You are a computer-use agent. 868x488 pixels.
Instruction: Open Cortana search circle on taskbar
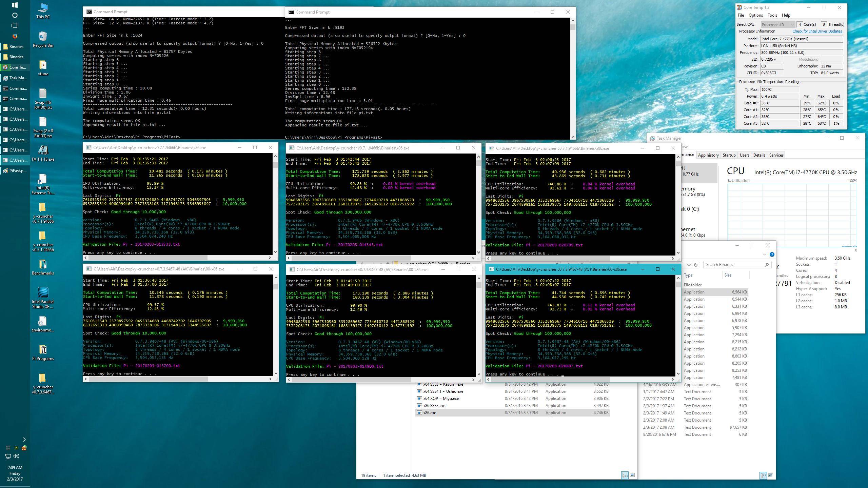tap(15, 15)
